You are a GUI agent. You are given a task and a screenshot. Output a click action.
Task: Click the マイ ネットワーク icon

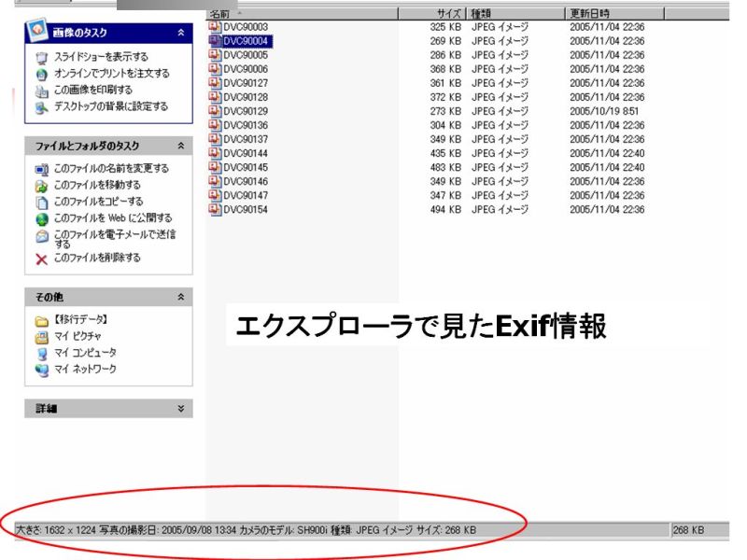(42, 371)
